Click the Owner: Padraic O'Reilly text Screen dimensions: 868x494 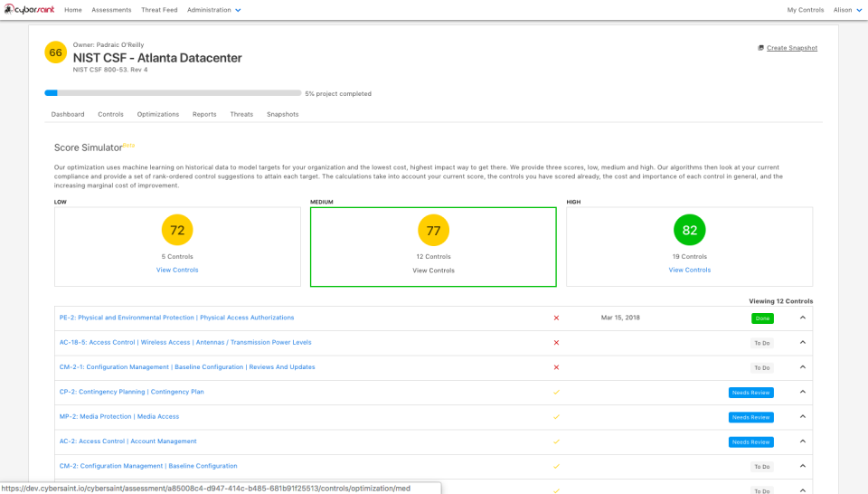[108, 45]
